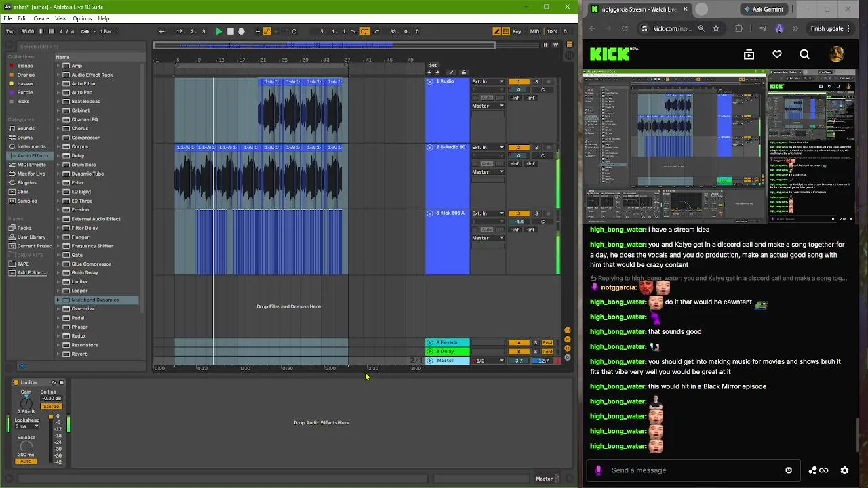The width and height of the screenshot is (868, 488).
Task: Click the Kick favorites heart icon
Action: click(777, 54)
